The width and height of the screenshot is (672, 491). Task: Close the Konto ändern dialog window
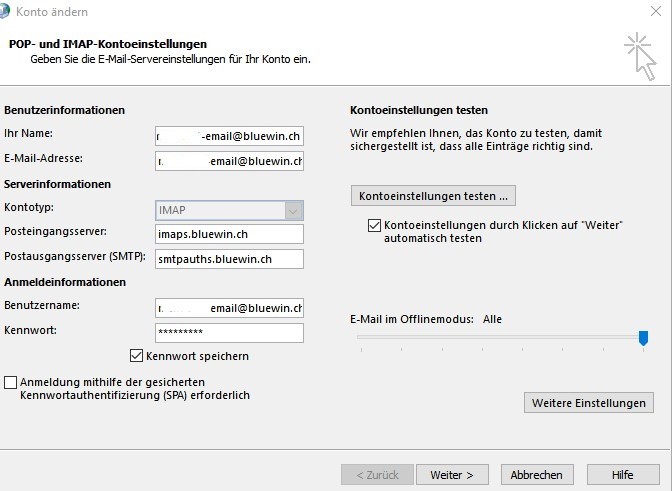655,12
